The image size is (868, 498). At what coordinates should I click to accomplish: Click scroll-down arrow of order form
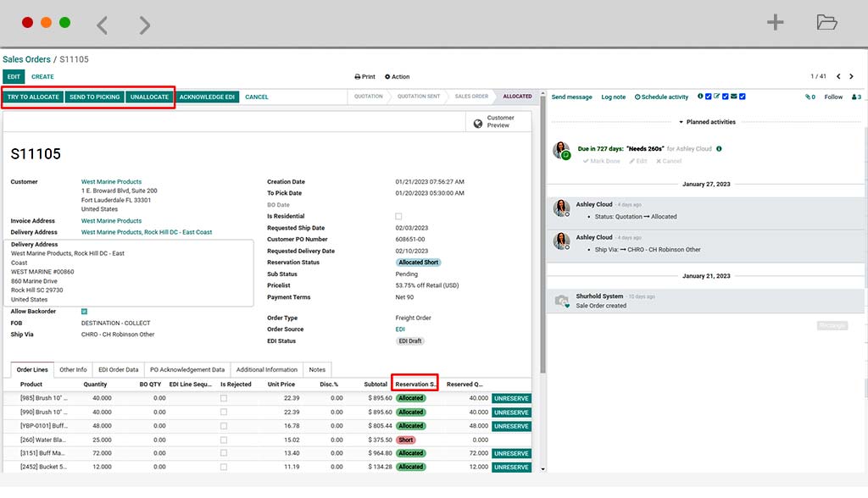tap(542, 468)
